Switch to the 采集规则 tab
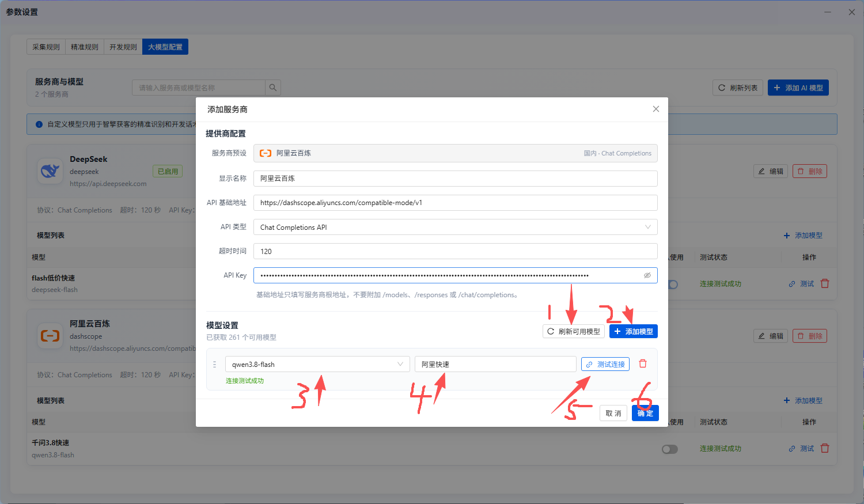 tap(46, 47)
